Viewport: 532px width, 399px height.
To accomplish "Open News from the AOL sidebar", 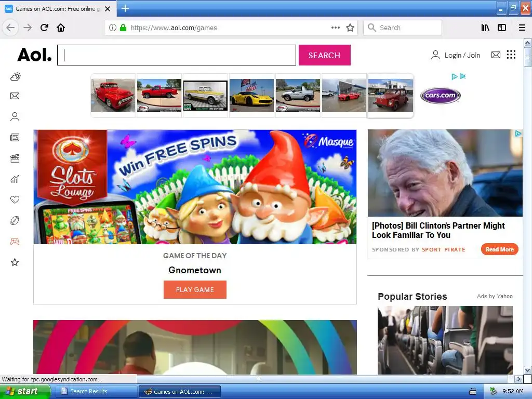I will [x=15, y=137].
